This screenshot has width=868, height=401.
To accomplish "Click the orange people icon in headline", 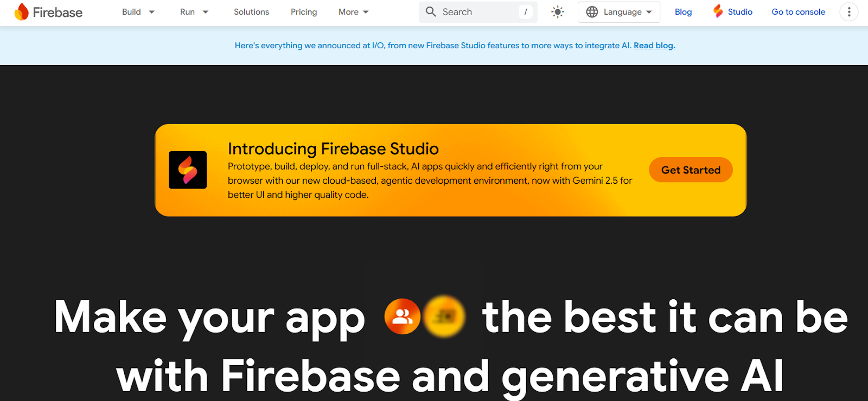I will [x=403, y=316].
